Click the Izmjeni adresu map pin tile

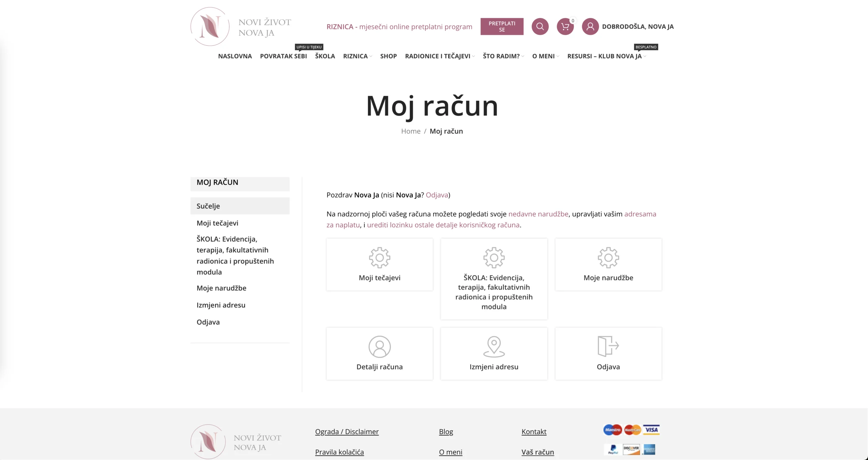click(494, 353)
